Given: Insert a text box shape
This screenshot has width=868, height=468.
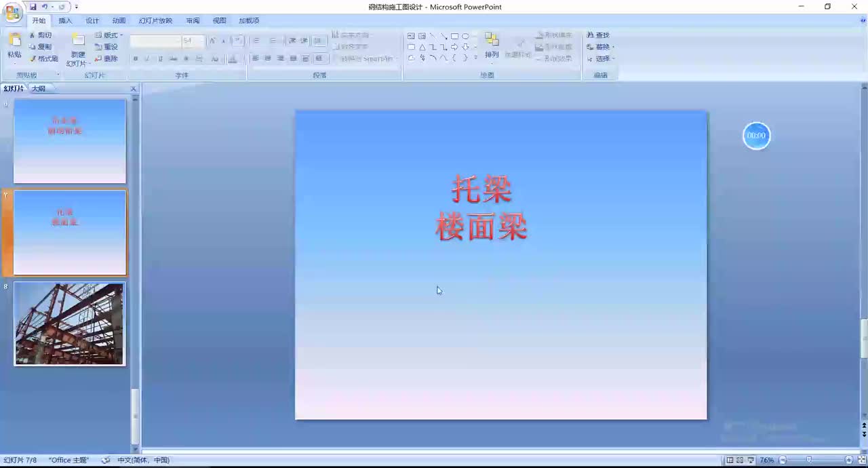Looking at the screenshot, I should (411, 36).
